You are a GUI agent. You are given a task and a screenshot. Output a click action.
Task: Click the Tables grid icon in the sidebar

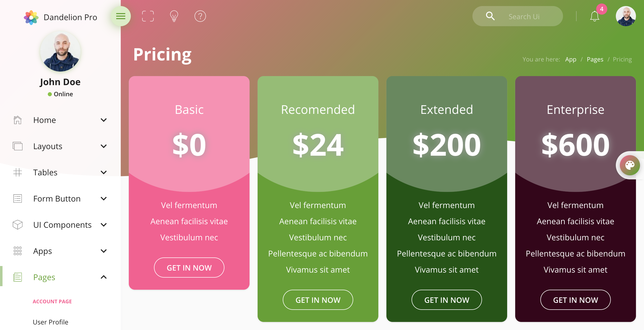coord(18,173)
